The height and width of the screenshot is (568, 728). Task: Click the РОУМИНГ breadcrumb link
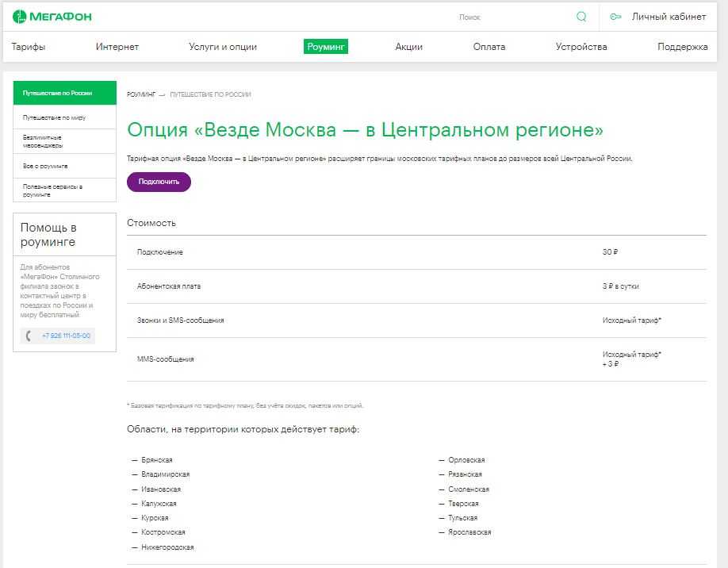[140, 94]
